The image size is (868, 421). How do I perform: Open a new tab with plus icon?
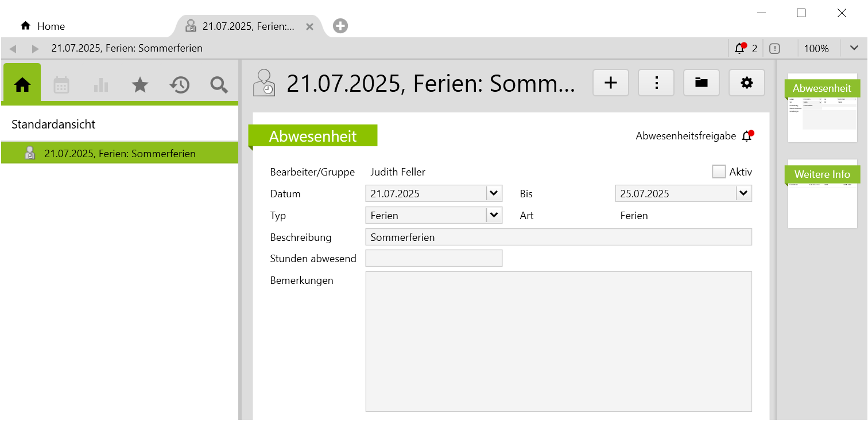pyautogui.click(x=340, y=26)
